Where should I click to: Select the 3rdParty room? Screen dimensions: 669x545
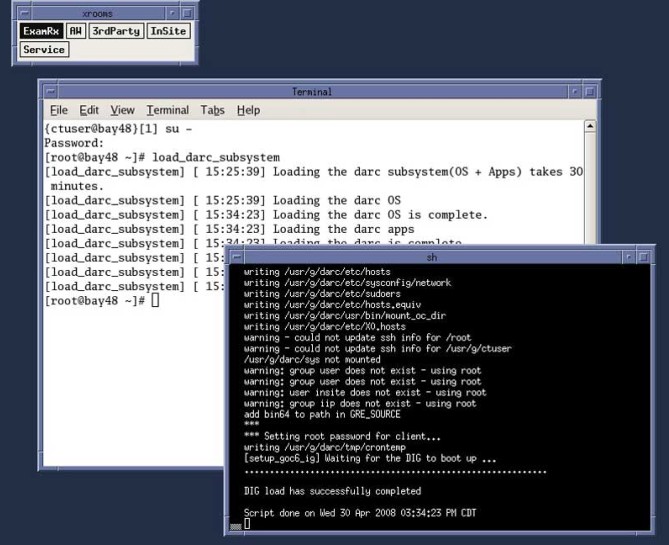point(114,32)
